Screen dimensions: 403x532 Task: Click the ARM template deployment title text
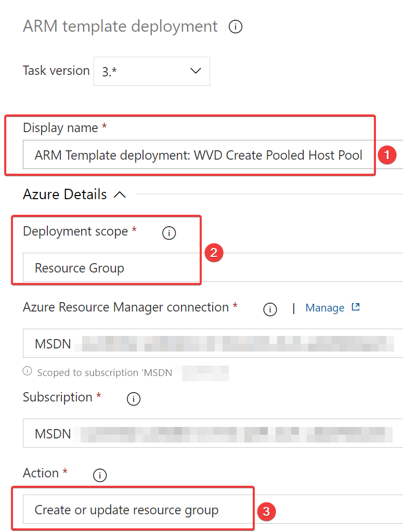pyautogui.click(x=120, y=27)
